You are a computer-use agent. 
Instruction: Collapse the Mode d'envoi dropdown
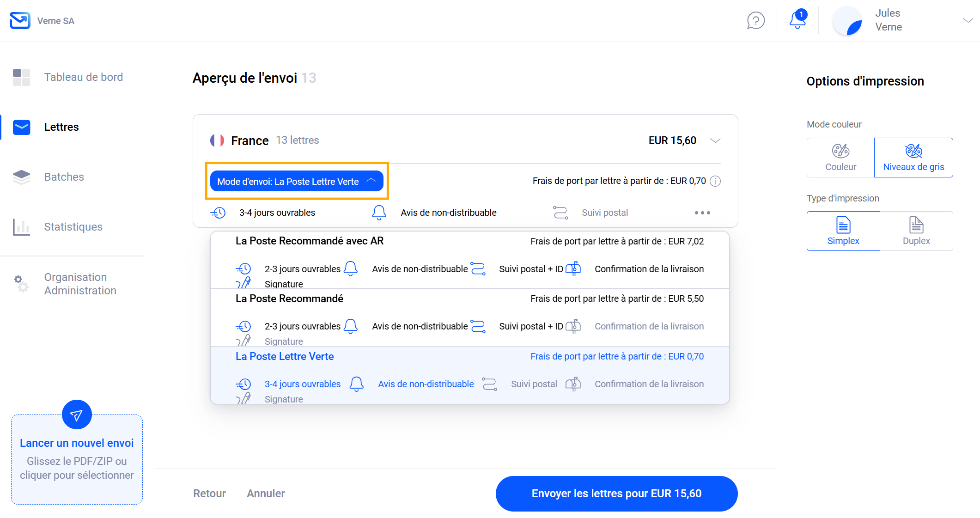point(296,181)
